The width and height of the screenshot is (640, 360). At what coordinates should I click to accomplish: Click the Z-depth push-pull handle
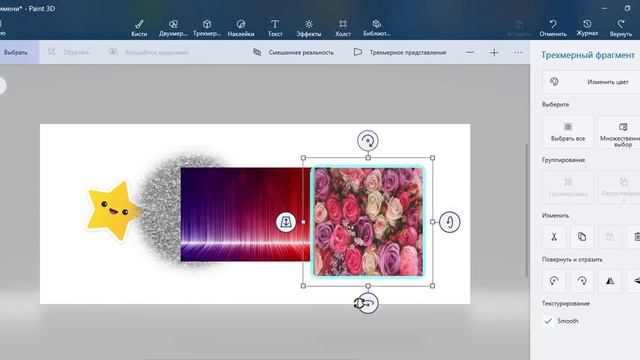(286, 222)
